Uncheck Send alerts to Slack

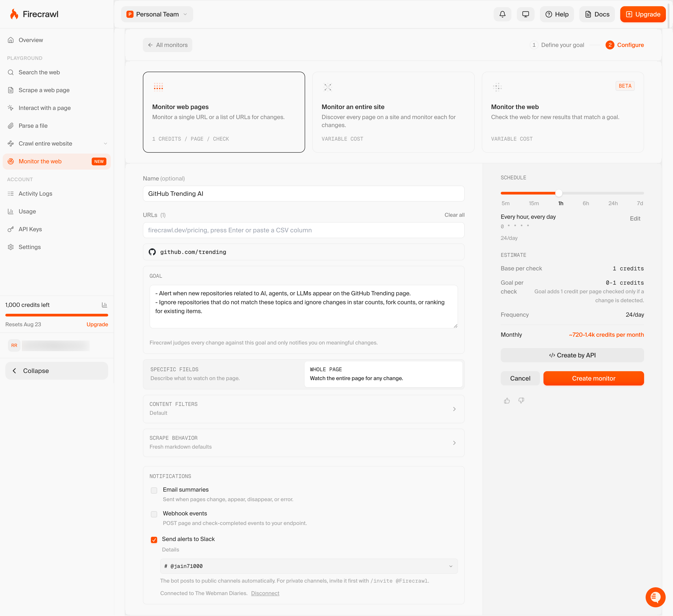click(154, 540)
